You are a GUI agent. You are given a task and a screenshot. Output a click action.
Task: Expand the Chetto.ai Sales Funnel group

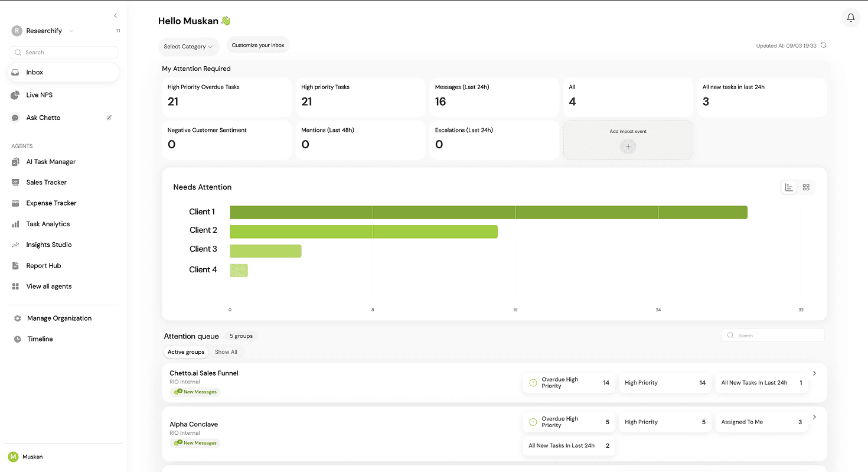pos(814,373)
